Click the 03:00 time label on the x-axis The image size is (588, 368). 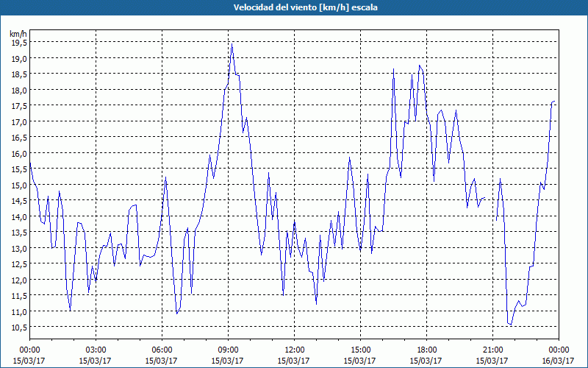pyautogui.click(x=96, y=350)
